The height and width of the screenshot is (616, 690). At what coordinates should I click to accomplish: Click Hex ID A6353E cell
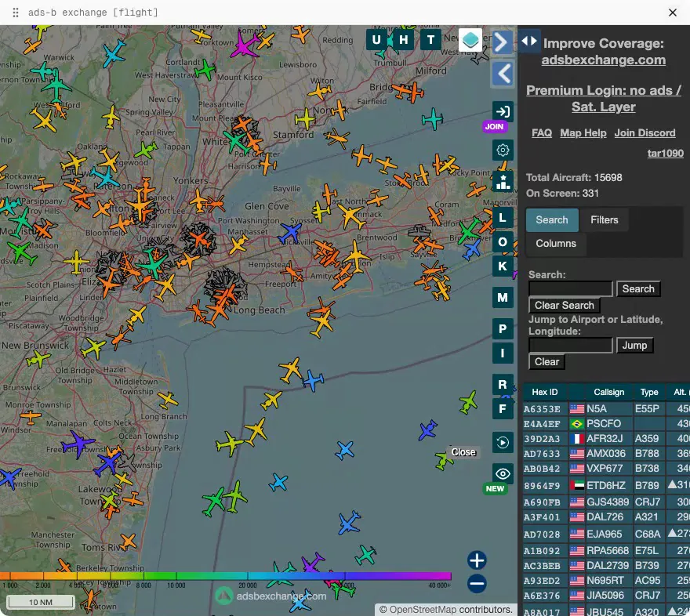coord(542,409)
